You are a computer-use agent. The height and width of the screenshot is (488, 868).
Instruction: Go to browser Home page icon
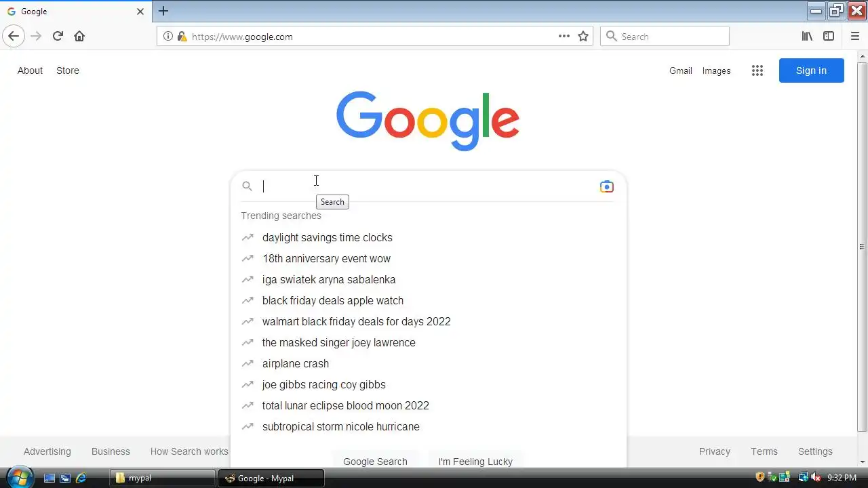[79, 37]
